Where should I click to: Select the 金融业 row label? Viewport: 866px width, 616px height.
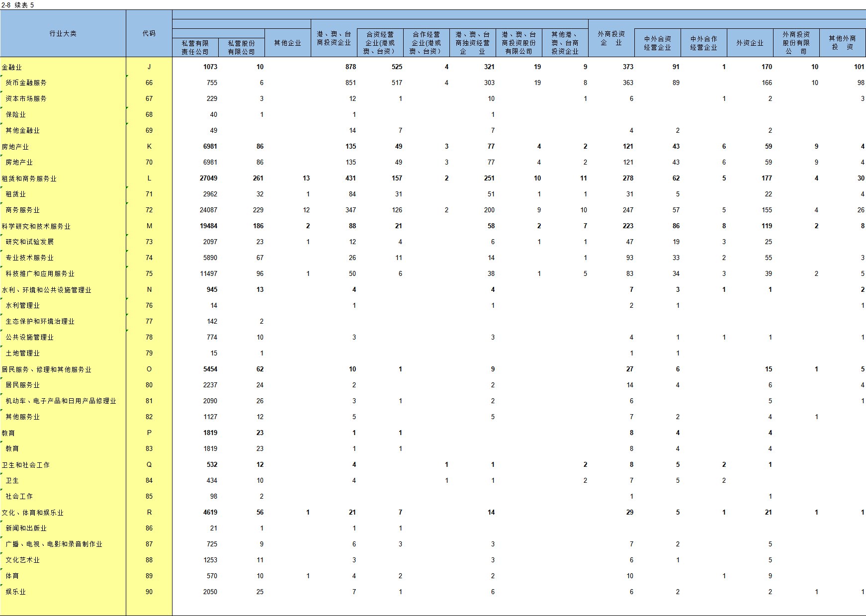point(12,67)
